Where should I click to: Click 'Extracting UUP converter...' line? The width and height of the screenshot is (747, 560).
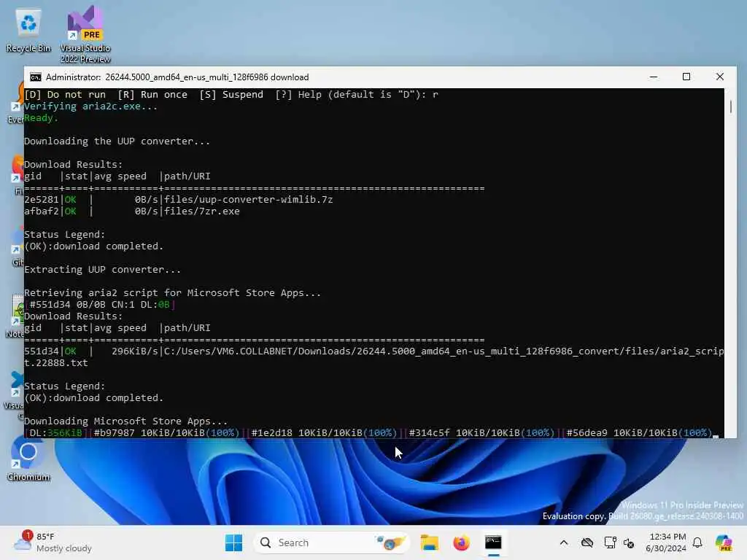click(102, 270)
